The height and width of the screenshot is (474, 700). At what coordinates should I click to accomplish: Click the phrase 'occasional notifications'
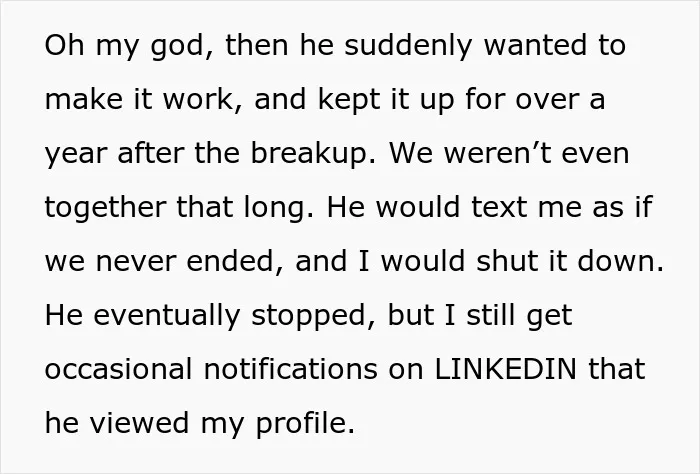pyautogui.click(x=211, y=369)
